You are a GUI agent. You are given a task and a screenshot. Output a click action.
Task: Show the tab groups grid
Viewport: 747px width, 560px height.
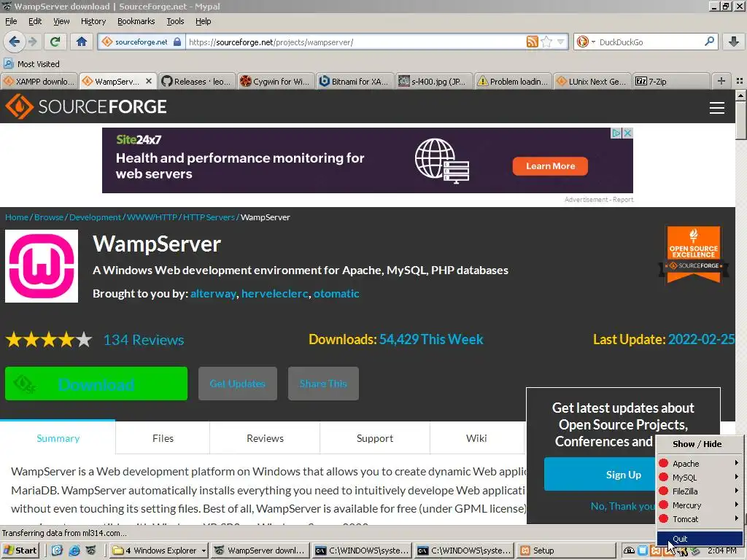coord(740,81)
